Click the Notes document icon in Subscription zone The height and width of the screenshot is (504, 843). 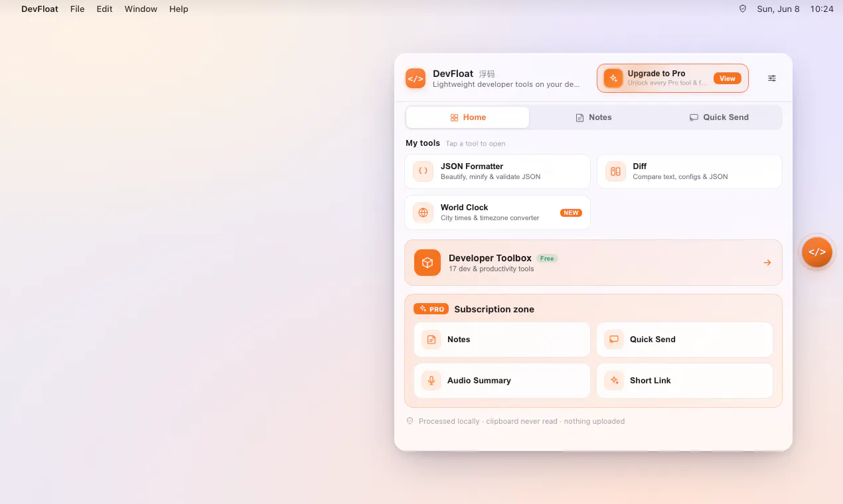pos(431,340)
